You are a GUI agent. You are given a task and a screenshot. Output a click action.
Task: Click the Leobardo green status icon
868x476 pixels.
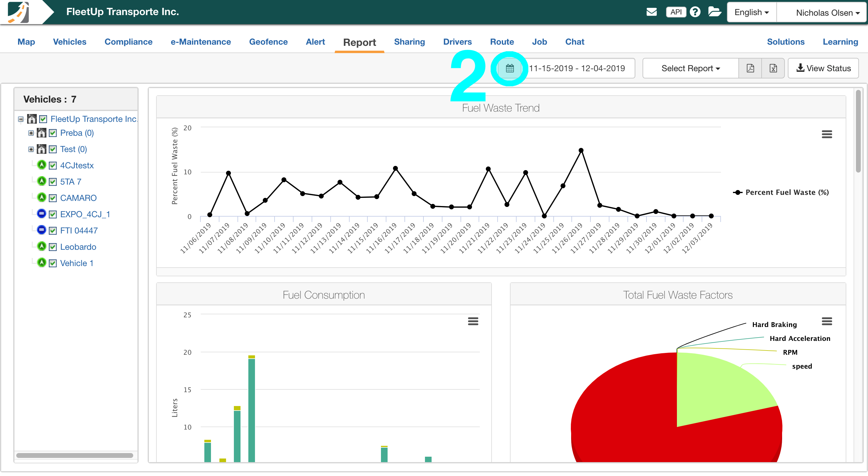click(42, 246)
